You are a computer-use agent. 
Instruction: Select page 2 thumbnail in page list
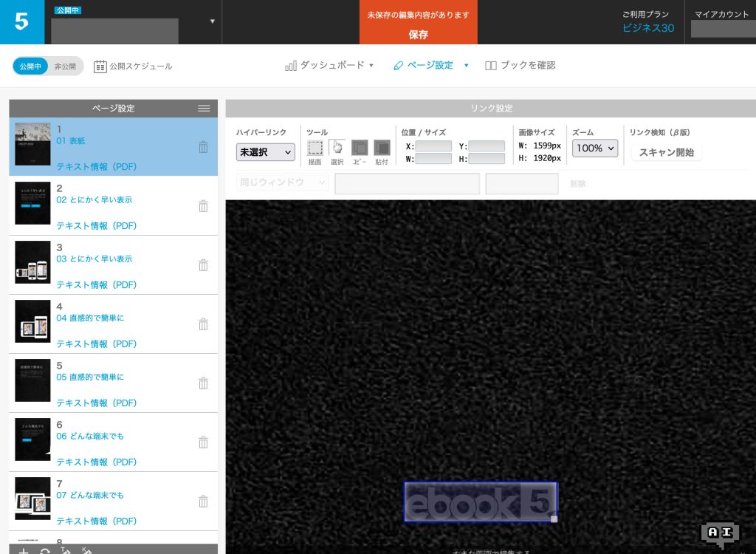pos(33,203)
